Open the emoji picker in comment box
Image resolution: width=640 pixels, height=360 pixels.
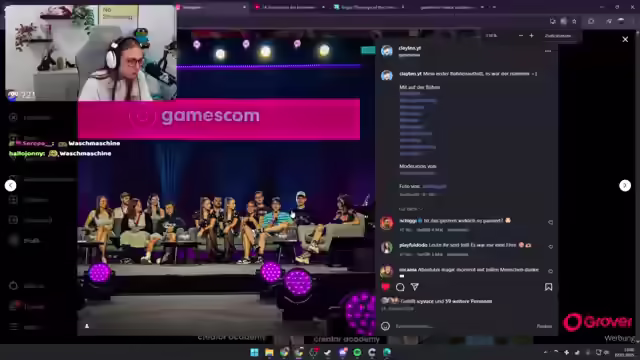(385, 326)
